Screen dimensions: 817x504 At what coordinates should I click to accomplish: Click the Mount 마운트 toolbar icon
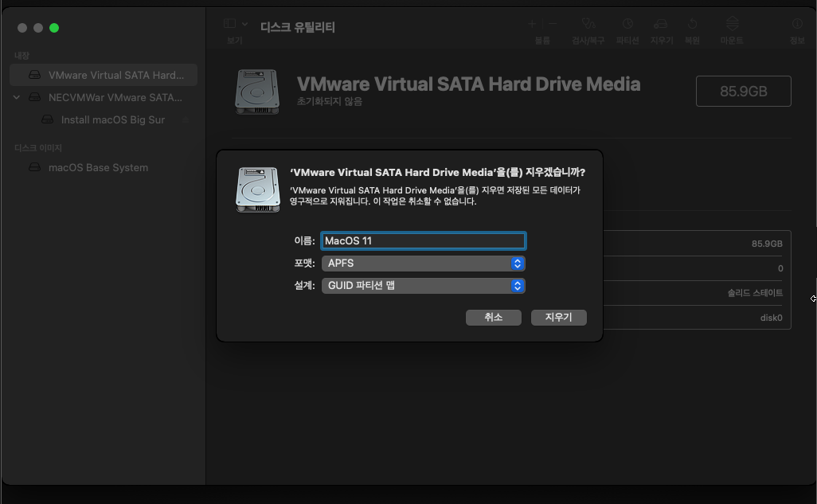732,23
